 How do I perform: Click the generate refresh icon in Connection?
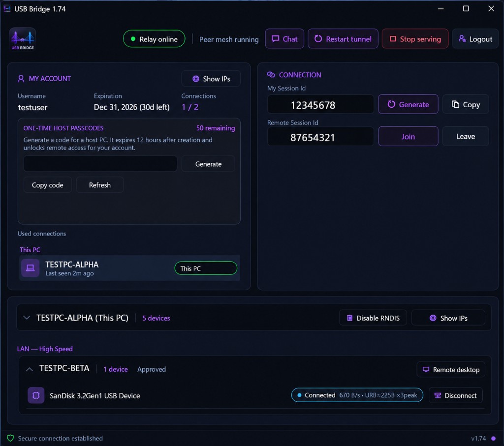point(391,104)
